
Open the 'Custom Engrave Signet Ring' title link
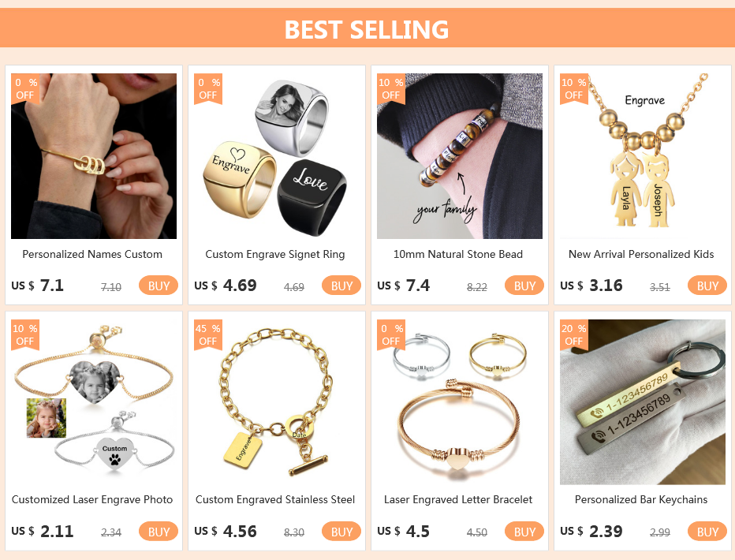click(275, 255)
